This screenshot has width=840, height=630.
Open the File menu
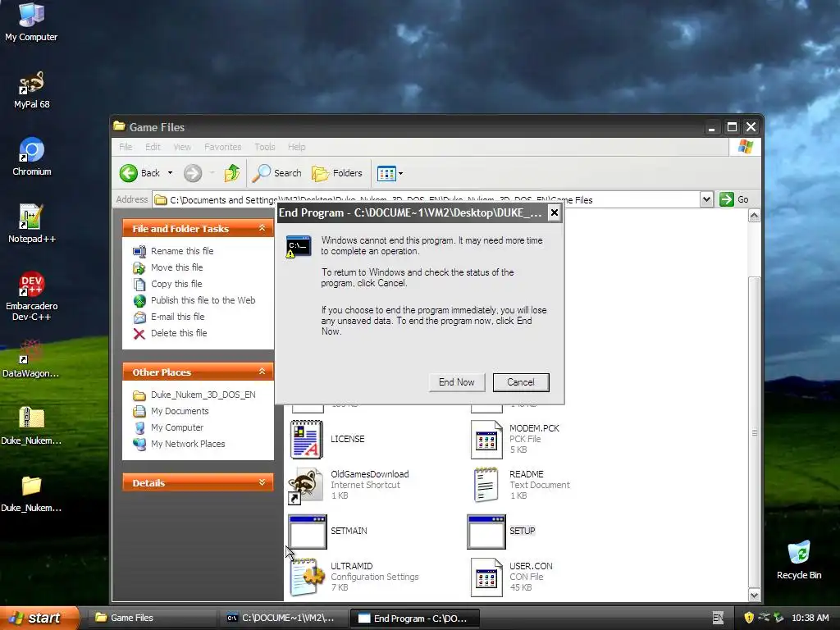click(126, 147)
